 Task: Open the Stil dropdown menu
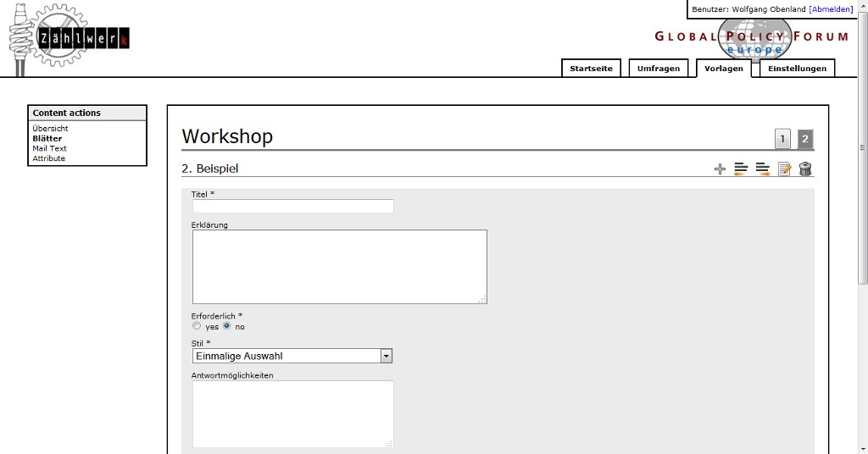click(386, 356)
